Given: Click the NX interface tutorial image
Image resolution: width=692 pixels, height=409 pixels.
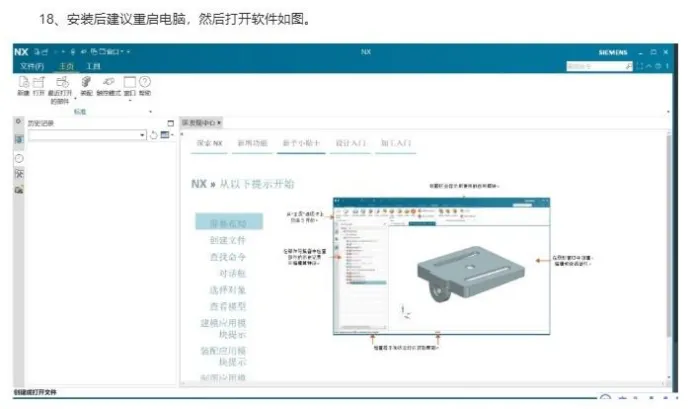Looking at the screenshot, I should [x=441, y=266].
